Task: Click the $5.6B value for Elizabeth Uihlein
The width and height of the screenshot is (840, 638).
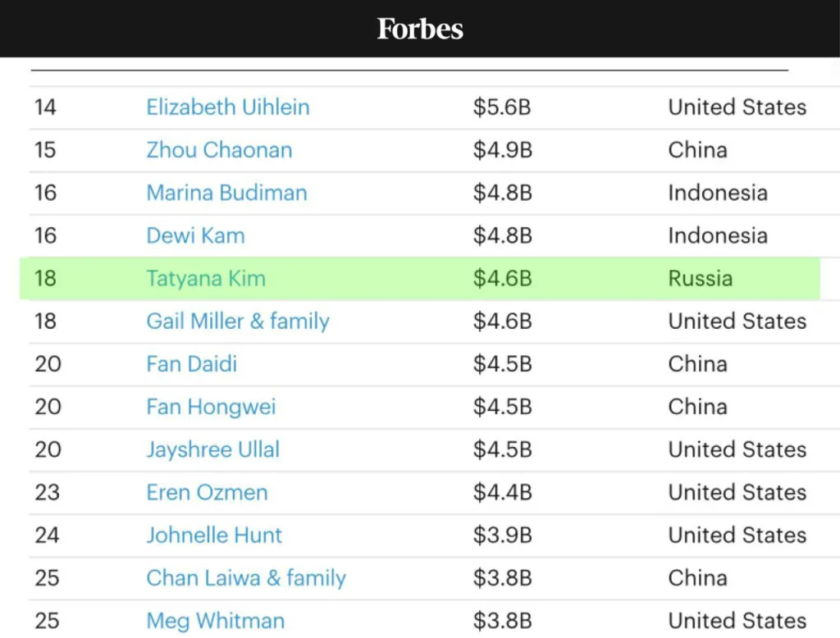Action: 503,107
